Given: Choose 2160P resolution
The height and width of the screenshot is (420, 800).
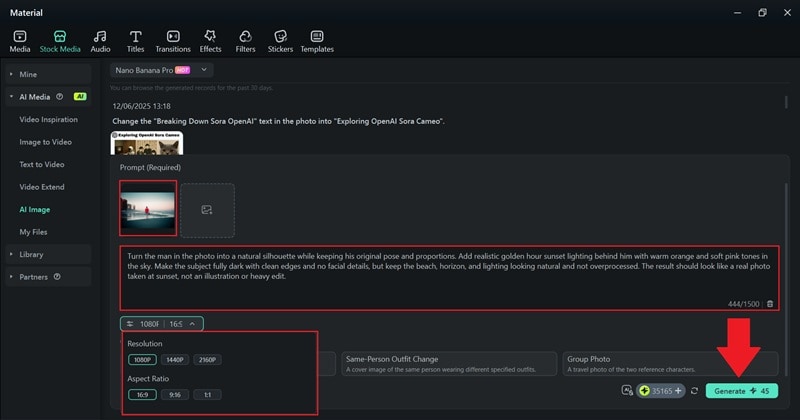Looking at the screenshot, I should [x=207, y=360].
